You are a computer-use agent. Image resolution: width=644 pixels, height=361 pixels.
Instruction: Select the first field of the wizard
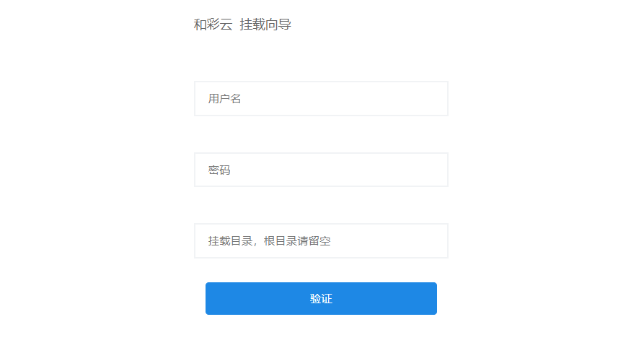[x=321, y=98]
